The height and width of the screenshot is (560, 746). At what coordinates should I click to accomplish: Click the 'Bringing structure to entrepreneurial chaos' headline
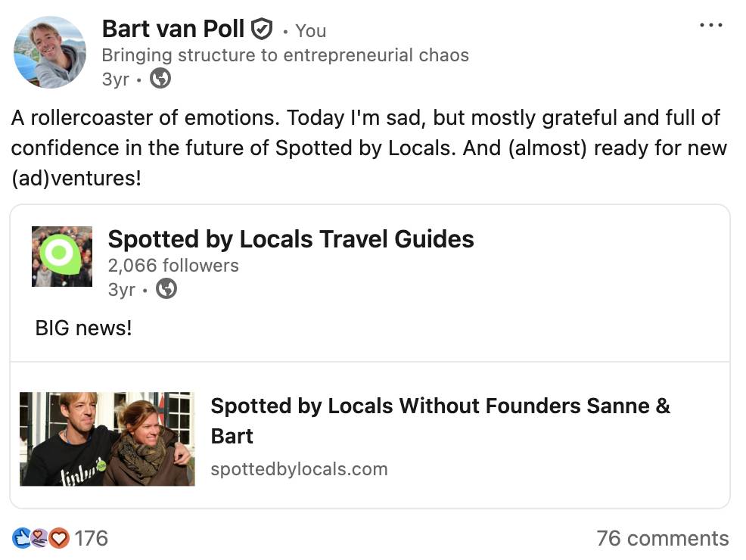[284, 55]
